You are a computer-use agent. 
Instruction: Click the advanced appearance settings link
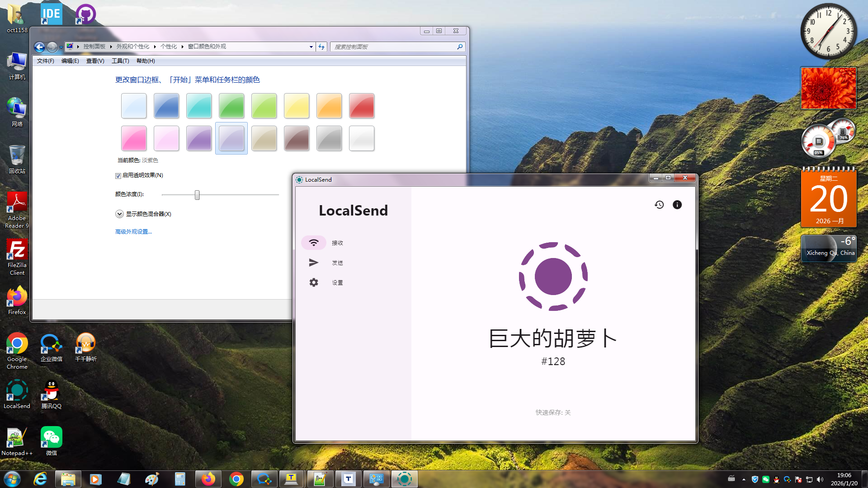[x=133, y=232]
